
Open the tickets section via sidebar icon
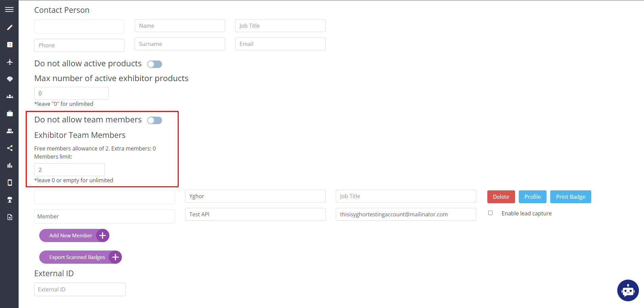tap(9, 79)
